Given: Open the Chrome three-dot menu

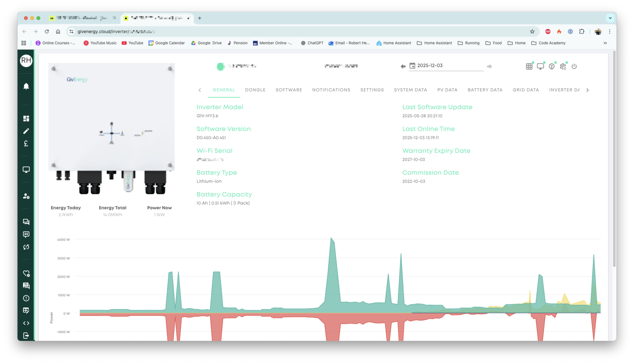Looking at the screenshot, I should (x=610, y=32).
